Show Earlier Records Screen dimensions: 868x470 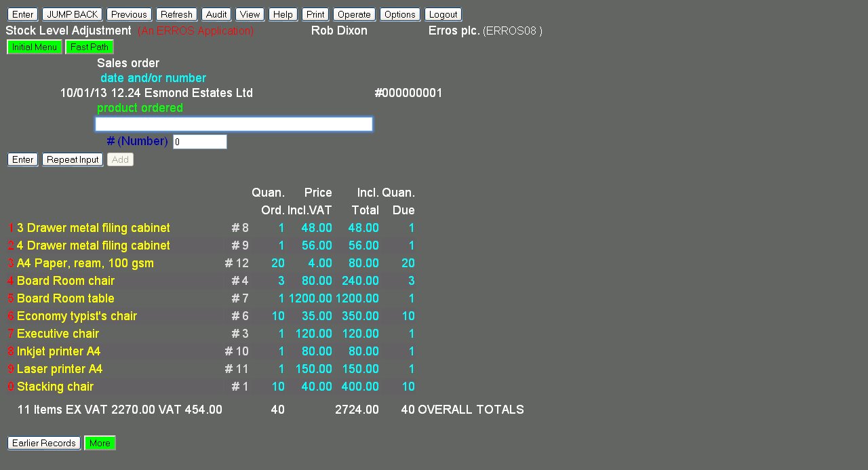click(x=44, y=443)
